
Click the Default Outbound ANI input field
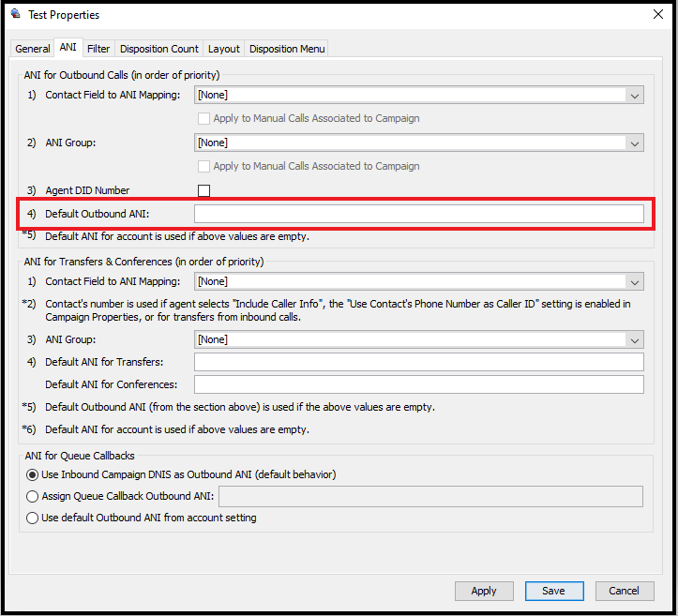pos(418,214)
